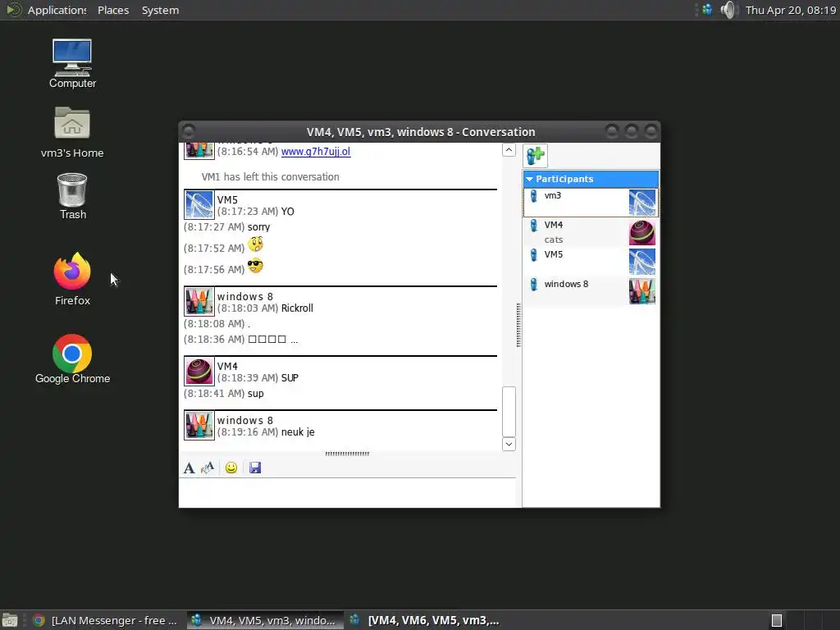The height and width of the screenshot is (630, 840).
Task: Click the "Rickroll" message text
Action: click(297, 308)
